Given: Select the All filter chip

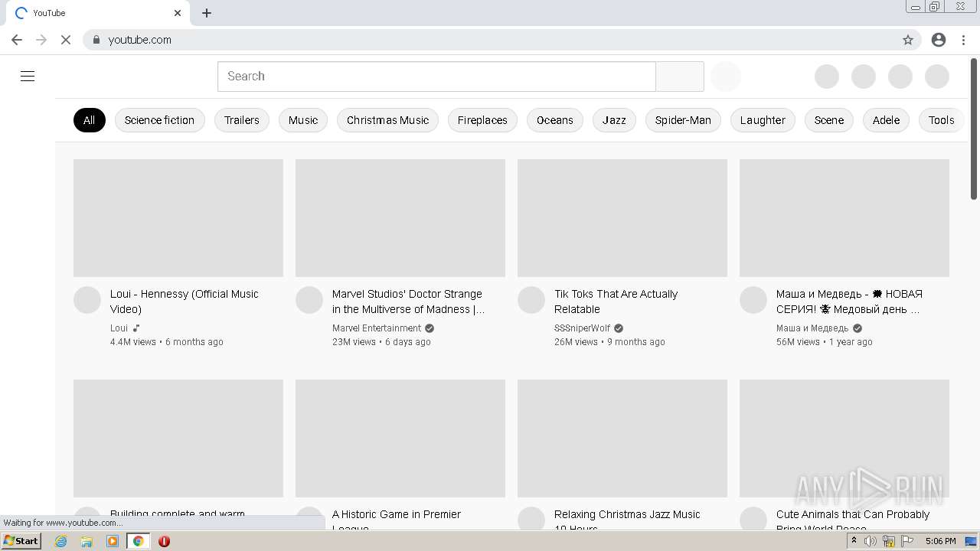Looking at the screenshot, I should click(x=90, y=120).
